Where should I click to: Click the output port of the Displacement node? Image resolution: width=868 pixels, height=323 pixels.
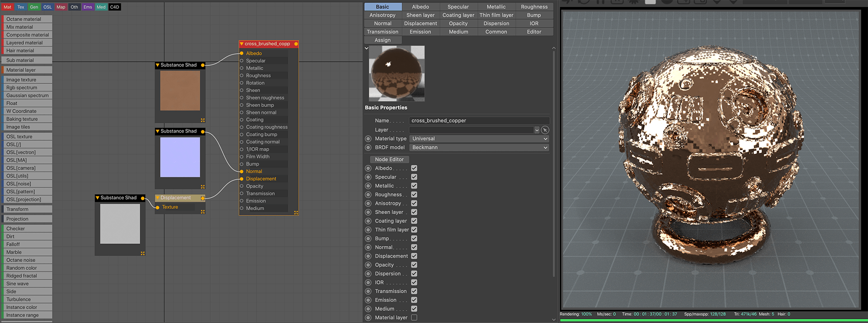(203, 198)
